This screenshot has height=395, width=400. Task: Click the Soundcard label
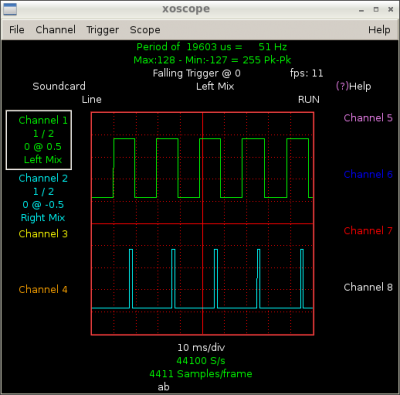click(x=59, y=86)
